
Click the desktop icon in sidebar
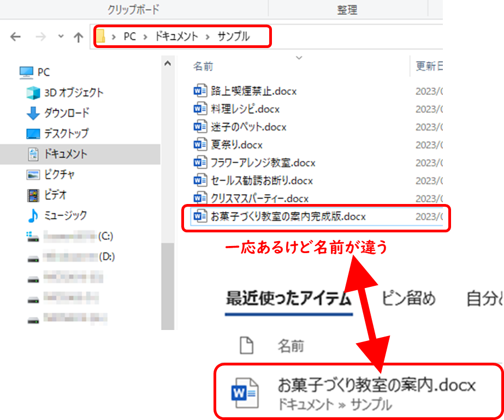pyautogui.click(x=33, y=134)
